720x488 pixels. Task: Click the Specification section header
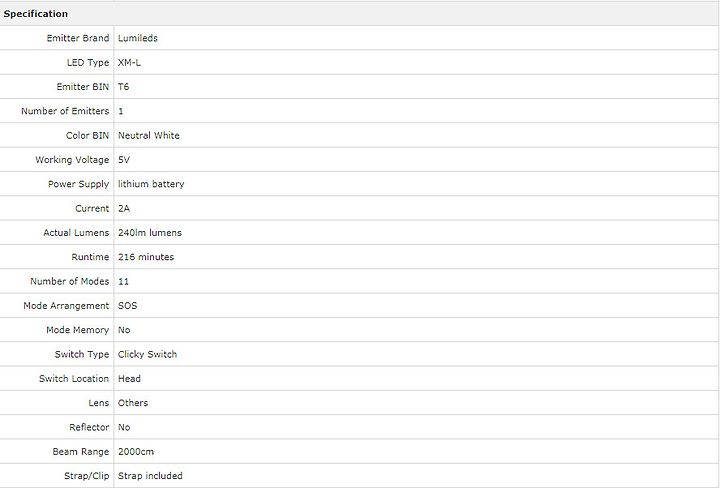tap(36, 14)
